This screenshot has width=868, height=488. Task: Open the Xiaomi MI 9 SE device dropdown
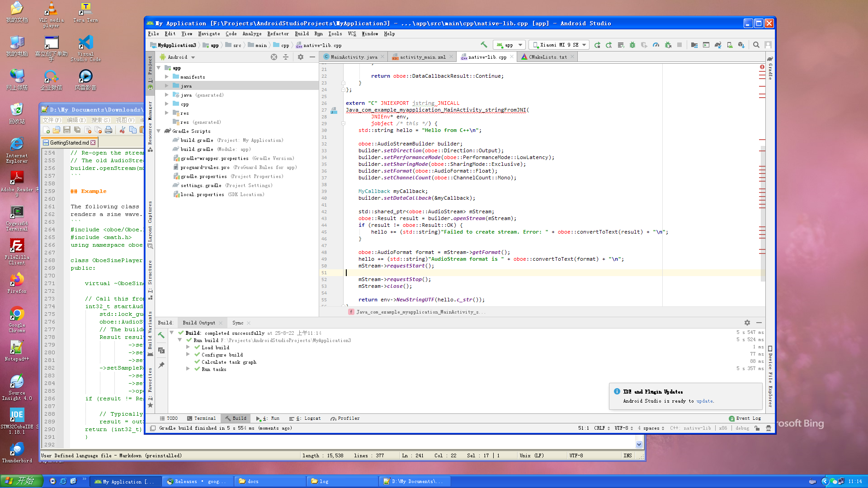[559, 45]
